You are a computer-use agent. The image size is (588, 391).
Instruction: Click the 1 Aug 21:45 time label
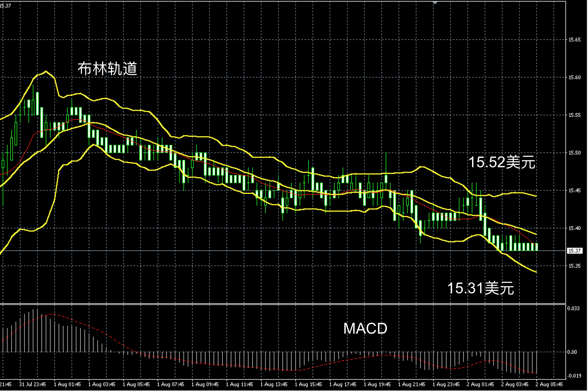(412, 384)
